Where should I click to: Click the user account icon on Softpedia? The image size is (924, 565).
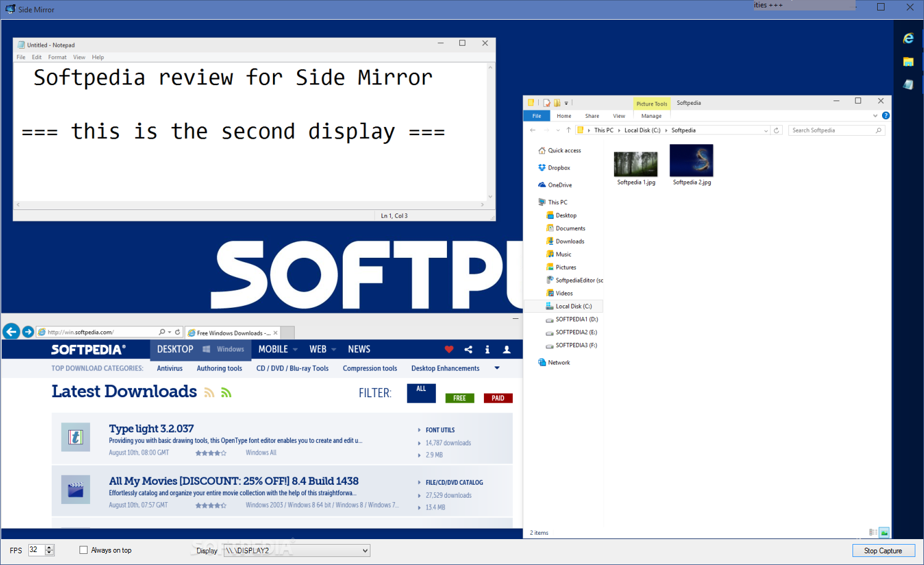507,350
